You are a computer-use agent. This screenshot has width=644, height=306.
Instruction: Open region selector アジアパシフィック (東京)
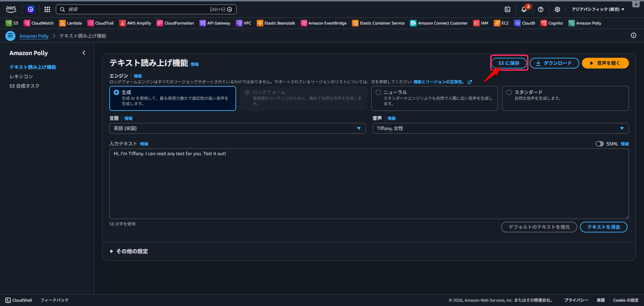[x=598, y=9]
